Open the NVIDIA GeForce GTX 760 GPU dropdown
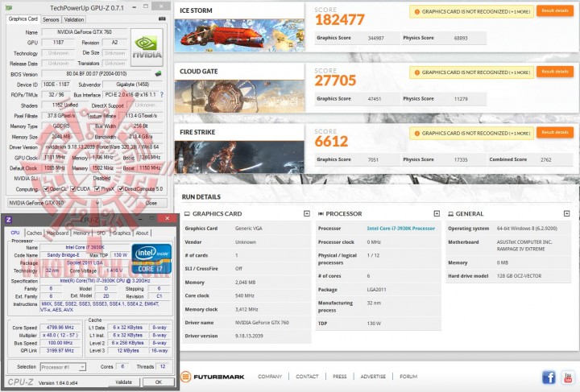This screenshot has width=580, height=392. coord(54,203)
